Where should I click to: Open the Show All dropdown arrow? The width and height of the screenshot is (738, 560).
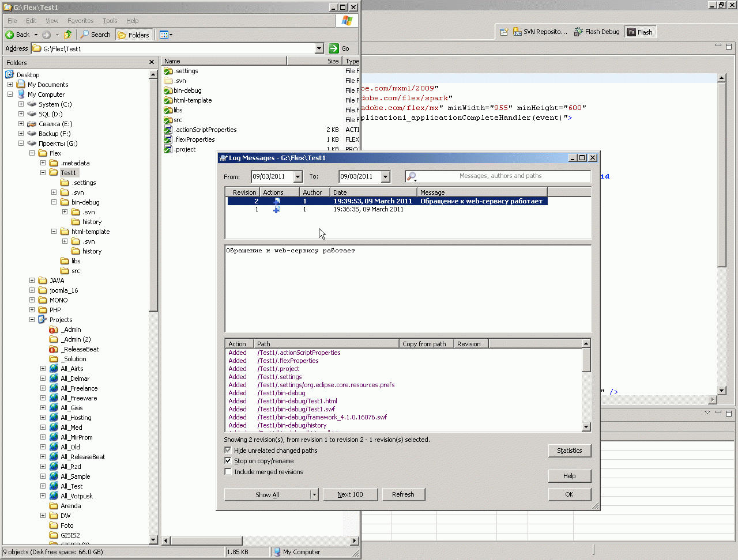tap(314, 495)
